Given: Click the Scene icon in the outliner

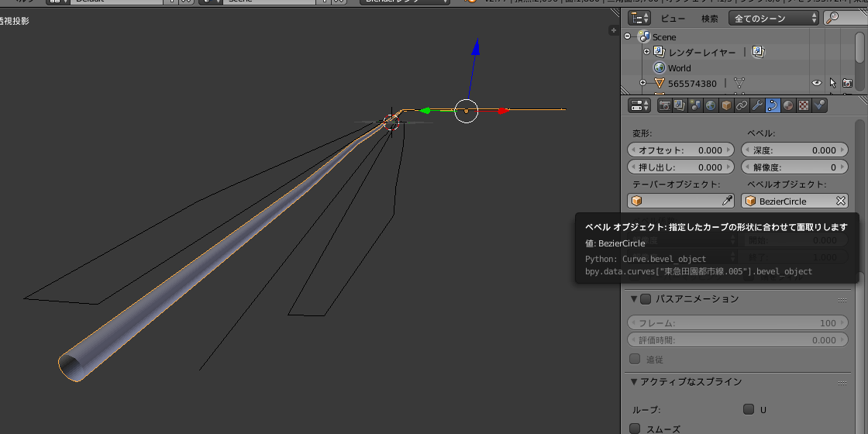Looking at the screenshot, I should [644, 36].
